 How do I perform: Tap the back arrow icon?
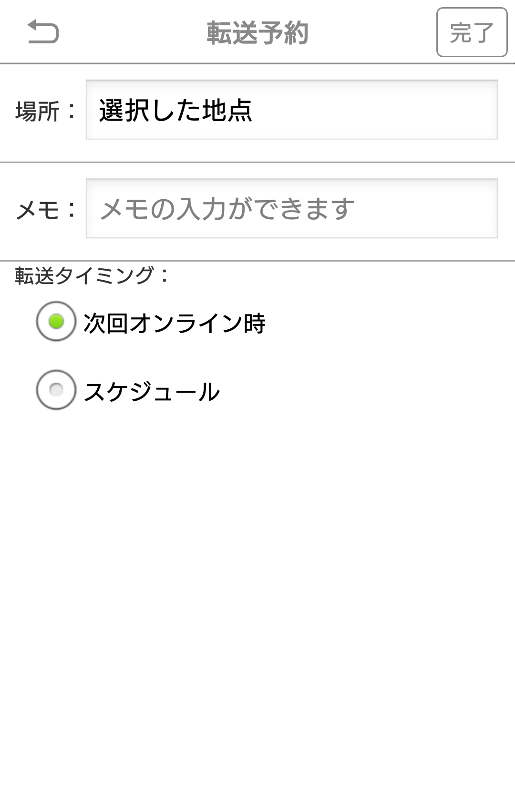43,32
